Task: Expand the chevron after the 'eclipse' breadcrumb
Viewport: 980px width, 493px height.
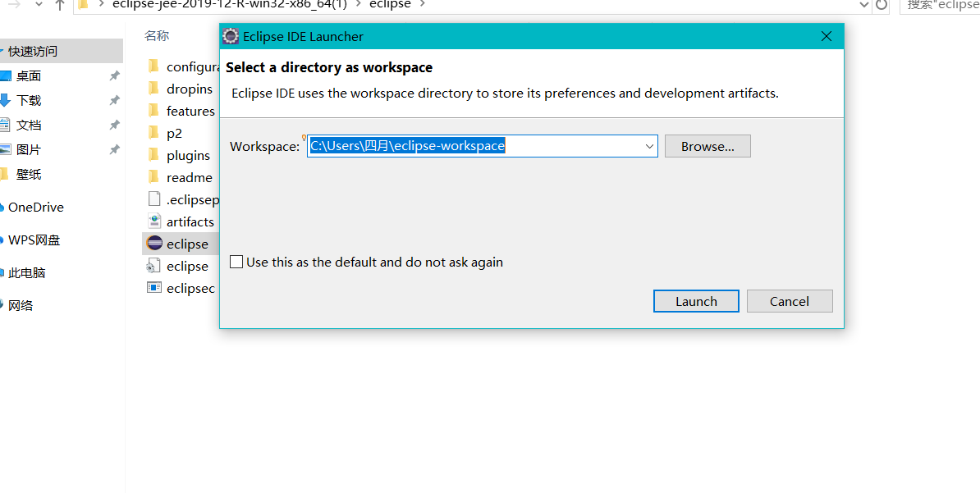Action: tap(423, 4)
